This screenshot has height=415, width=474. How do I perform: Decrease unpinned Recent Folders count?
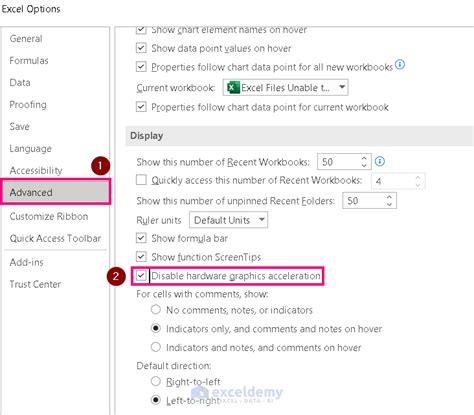tap(389, 204)
